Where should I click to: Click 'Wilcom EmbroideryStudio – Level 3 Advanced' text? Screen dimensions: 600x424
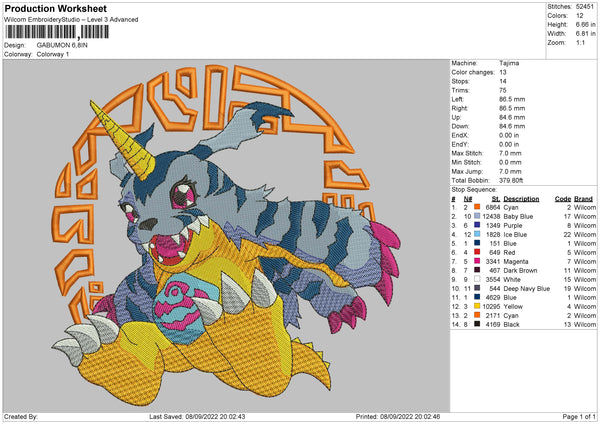click(x=71, y=20)
